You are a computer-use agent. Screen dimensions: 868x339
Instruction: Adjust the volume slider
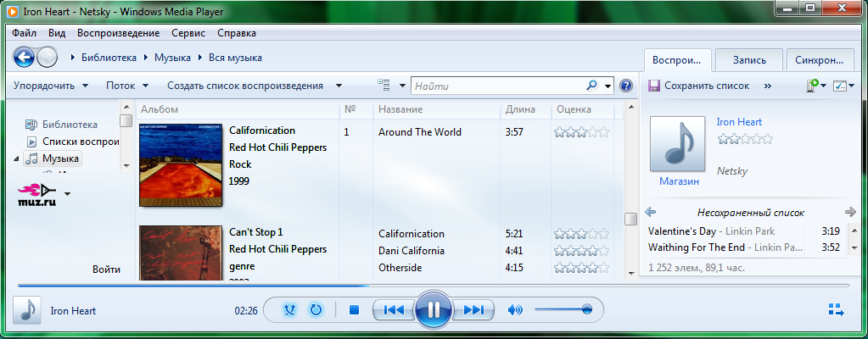pos(563,309)
